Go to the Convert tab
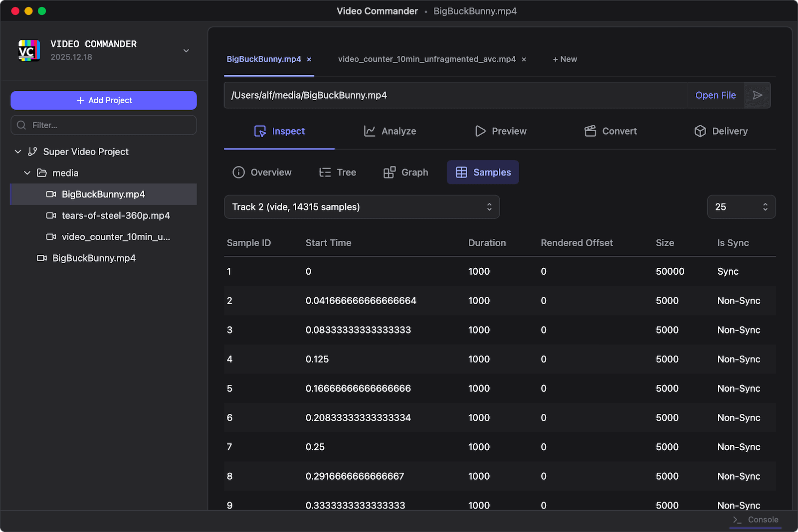798x532 pixels. tap(610, 131)
